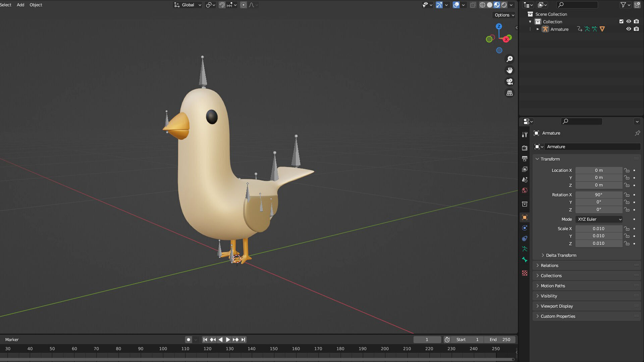Open the outliner filter dropdown

click(625, 5)
